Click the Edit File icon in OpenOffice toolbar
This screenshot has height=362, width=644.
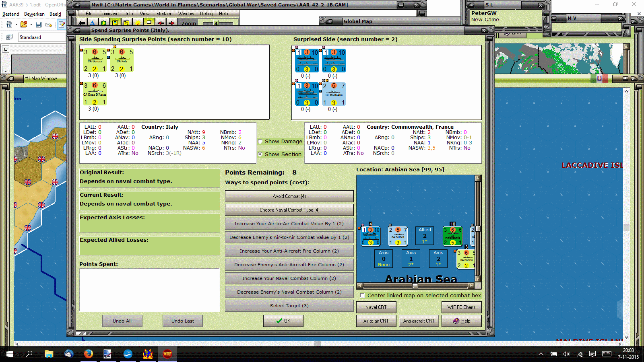62,25
